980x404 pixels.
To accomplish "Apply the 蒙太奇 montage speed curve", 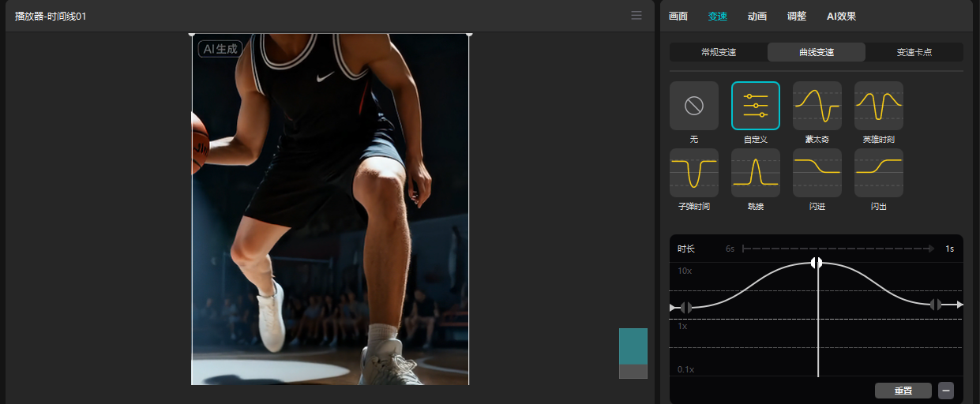I will pos(817,106).
